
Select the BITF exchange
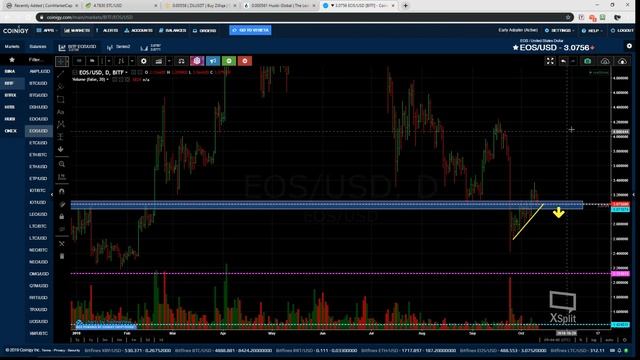coord(9,83)
